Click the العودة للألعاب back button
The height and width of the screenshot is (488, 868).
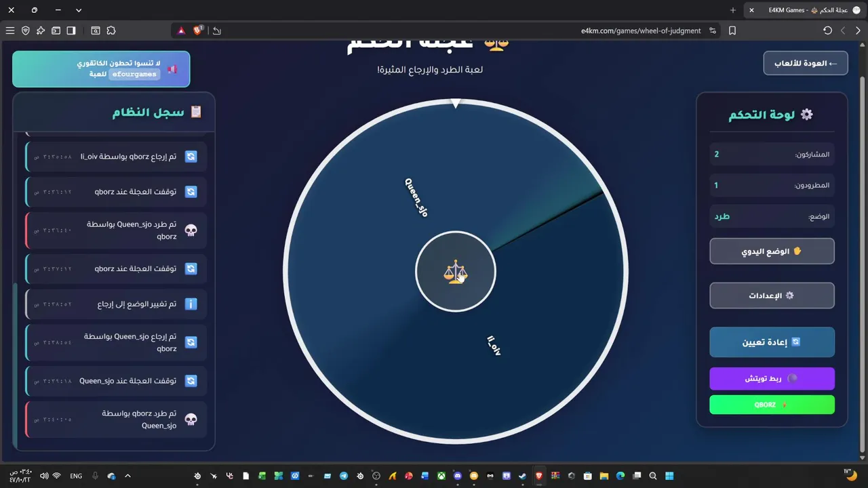coord(806,63)
